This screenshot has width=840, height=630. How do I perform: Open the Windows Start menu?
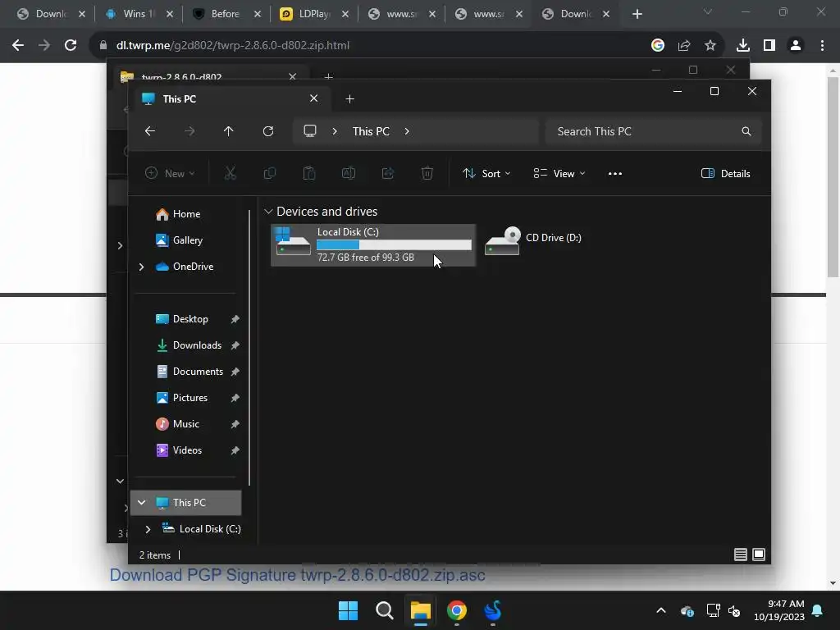[348, 610]
